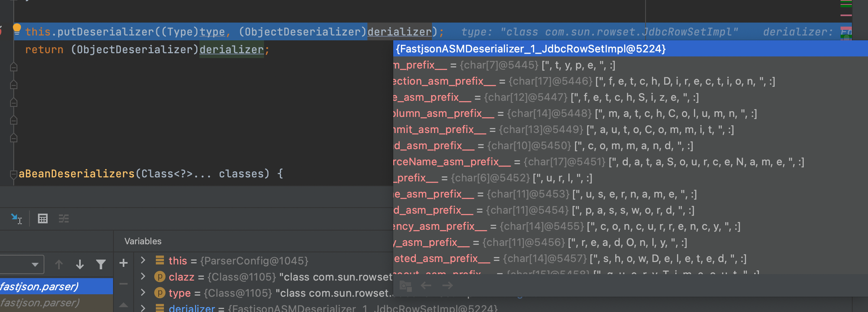Click the 'type' argument in putDeserializer
This screenshot has width=868, height=312.
[212, 31]
